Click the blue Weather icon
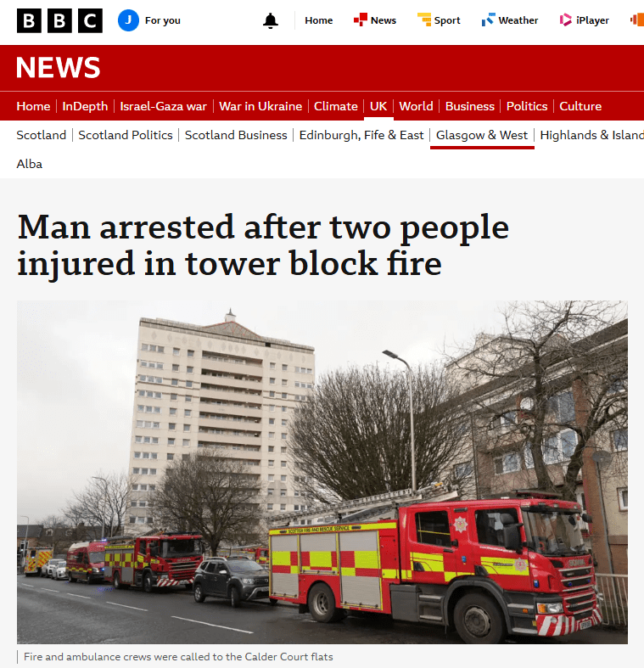The width and height of the screenshot is (644, 668). point(488,20)
